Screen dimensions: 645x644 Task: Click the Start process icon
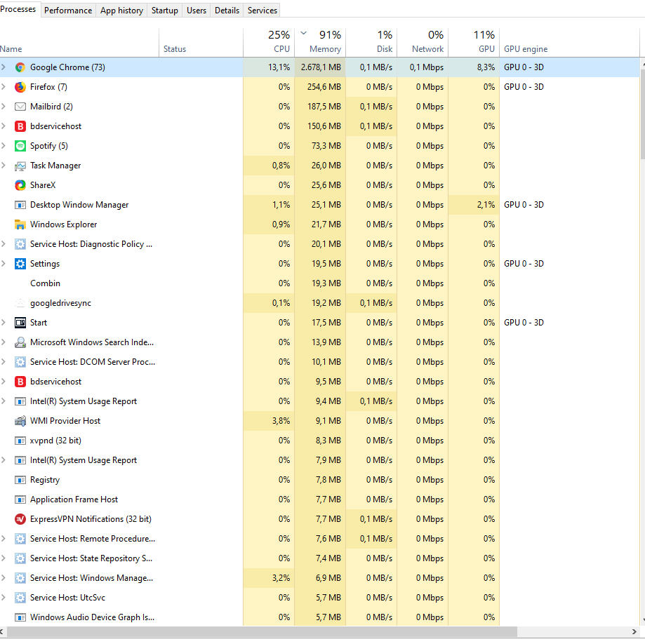point(20,323)
